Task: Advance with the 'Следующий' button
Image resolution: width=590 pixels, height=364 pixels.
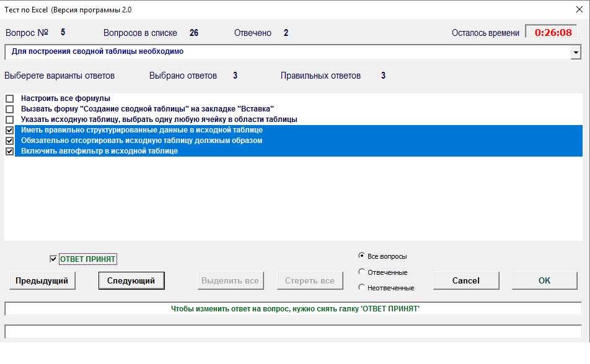Action: [131, 281]
